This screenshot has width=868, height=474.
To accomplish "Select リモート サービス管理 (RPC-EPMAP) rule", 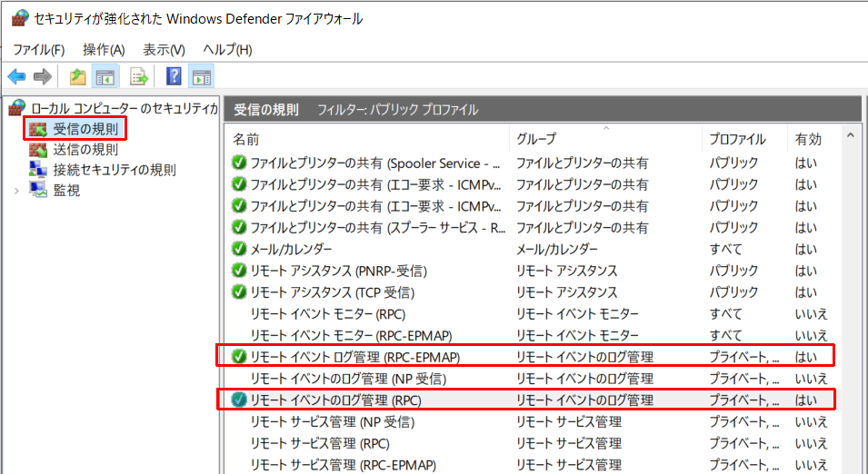I will click(344, 465).
